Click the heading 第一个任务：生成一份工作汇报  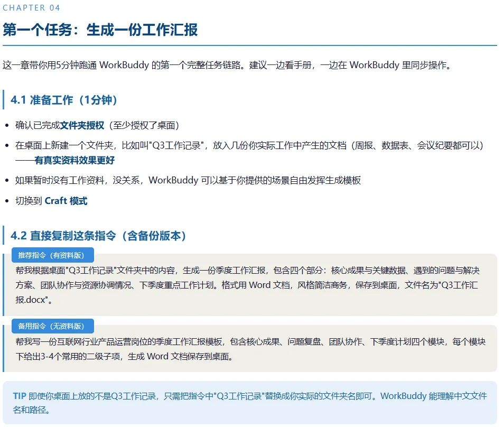(100, 30)
